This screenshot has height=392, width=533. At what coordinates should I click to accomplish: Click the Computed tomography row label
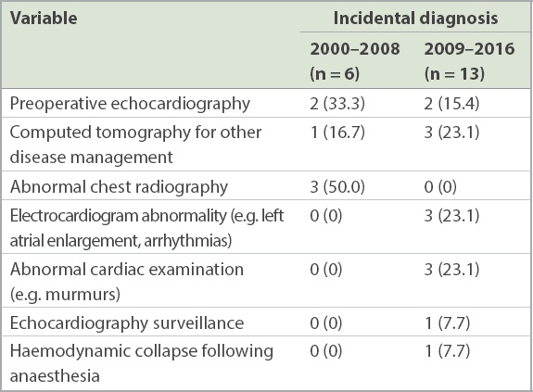point(135,145)
